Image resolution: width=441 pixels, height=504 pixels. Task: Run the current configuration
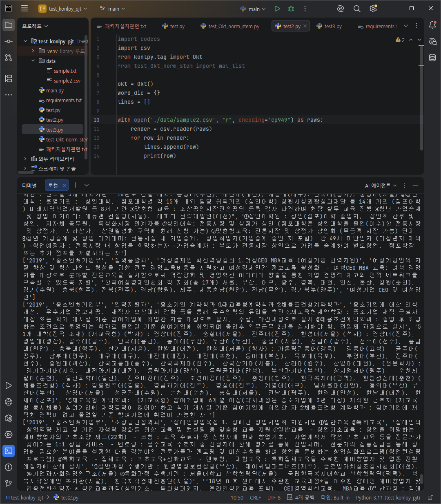(277, 9)
